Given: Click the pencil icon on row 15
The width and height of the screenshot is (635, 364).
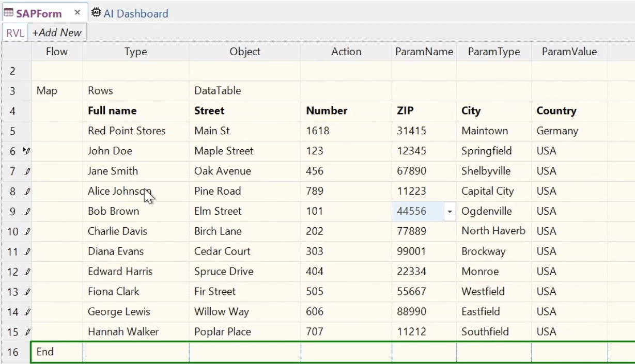Looking at the screenshot, I should tap(27, 333).
